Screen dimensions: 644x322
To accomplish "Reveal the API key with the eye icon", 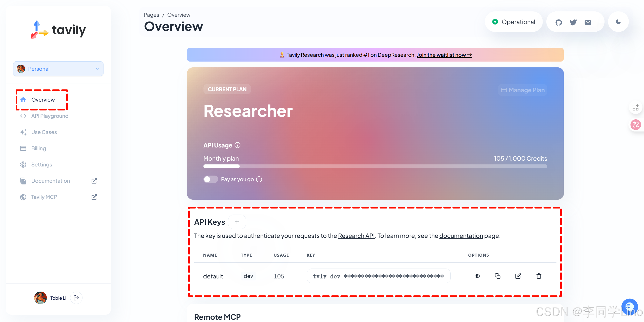I will coord(477,276).
